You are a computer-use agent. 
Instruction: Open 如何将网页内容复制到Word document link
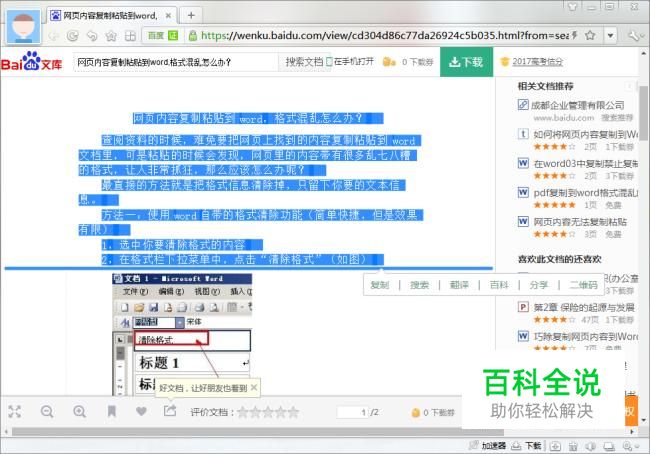(x=585, y=134)
